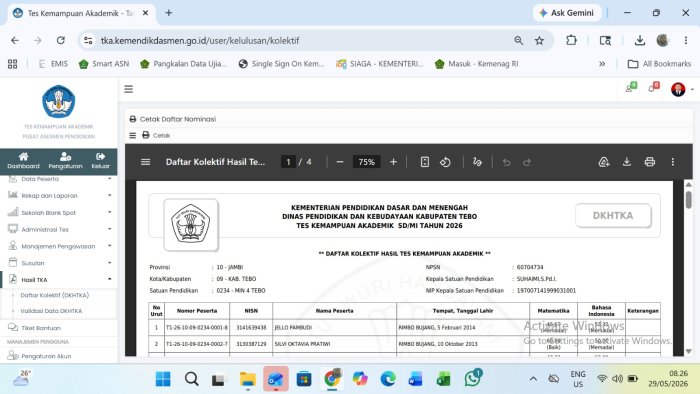Open the browser downloads icon

pos(639,41)
